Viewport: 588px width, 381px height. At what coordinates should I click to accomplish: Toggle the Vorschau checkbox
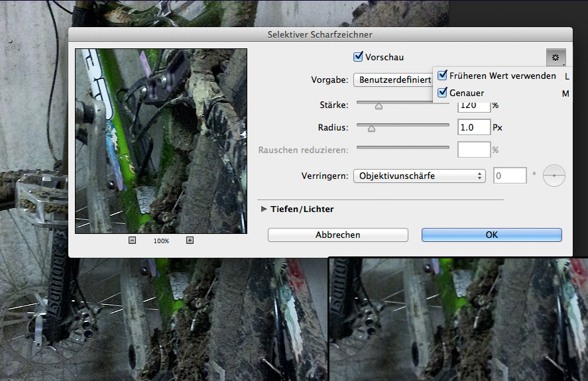[358, 56]
